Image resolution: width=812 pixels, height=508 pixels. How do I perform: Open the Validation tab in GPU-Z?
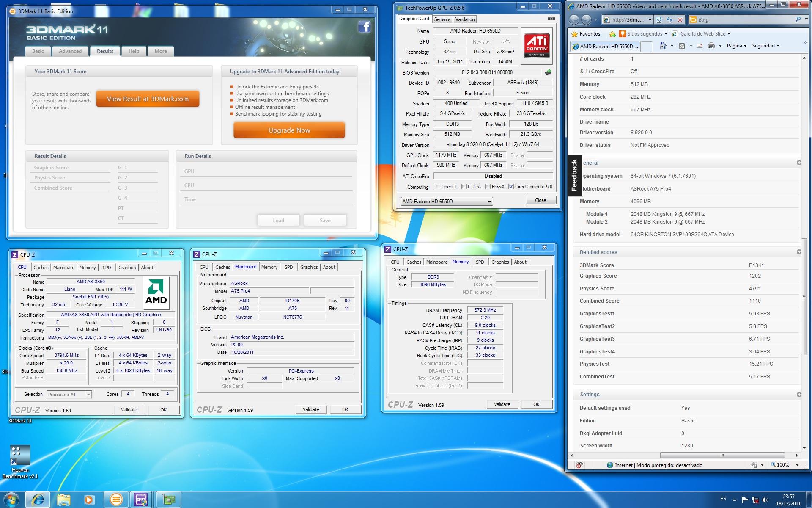[x=465, y=19]
